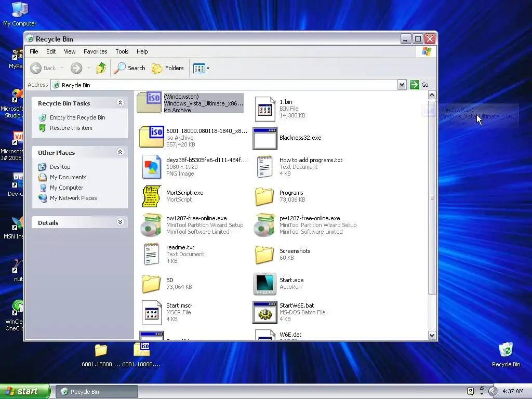Select the Start.mscr file icon

click(152, 312)
